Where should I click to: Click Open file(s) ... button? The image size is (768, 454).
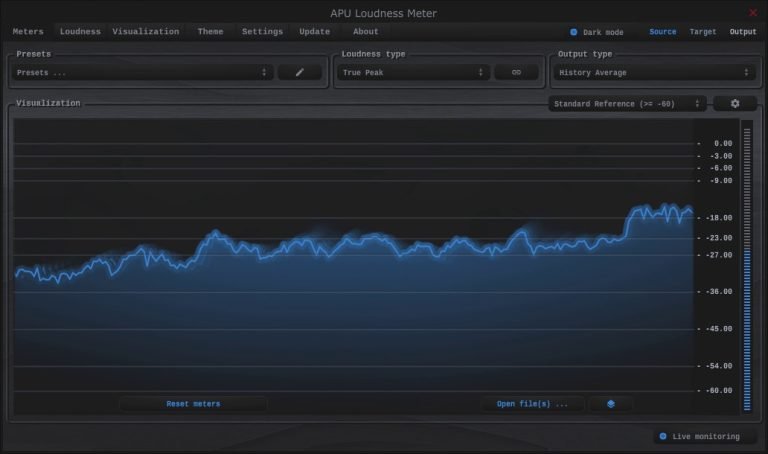pyautogui.click(x=532, y=404)
